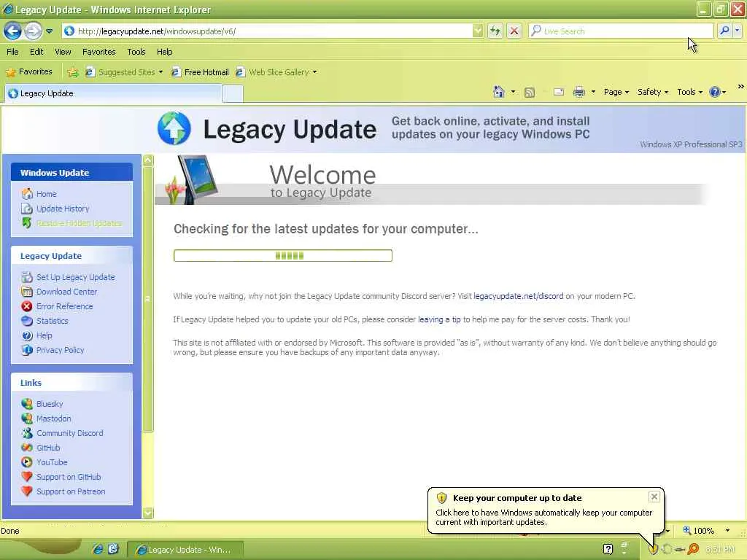Viewport: 747px width, 560px height.
Task: Open Update History in sidebar
Action: point(63,209)
